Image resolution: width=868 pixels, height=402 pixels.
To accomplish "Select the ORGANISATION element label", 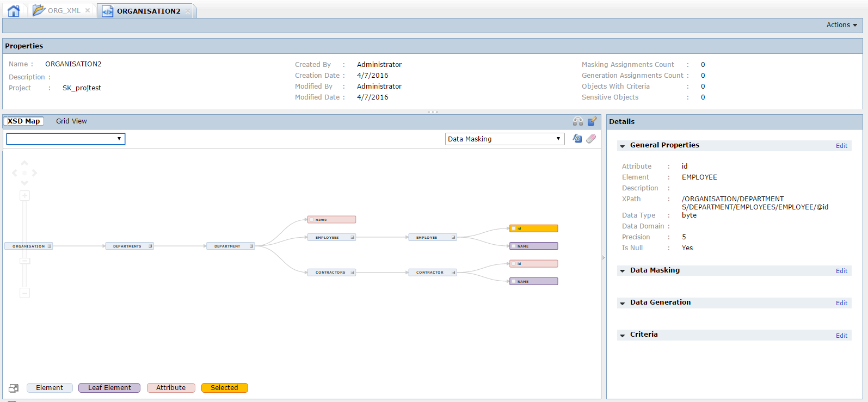I will (28, 246).
